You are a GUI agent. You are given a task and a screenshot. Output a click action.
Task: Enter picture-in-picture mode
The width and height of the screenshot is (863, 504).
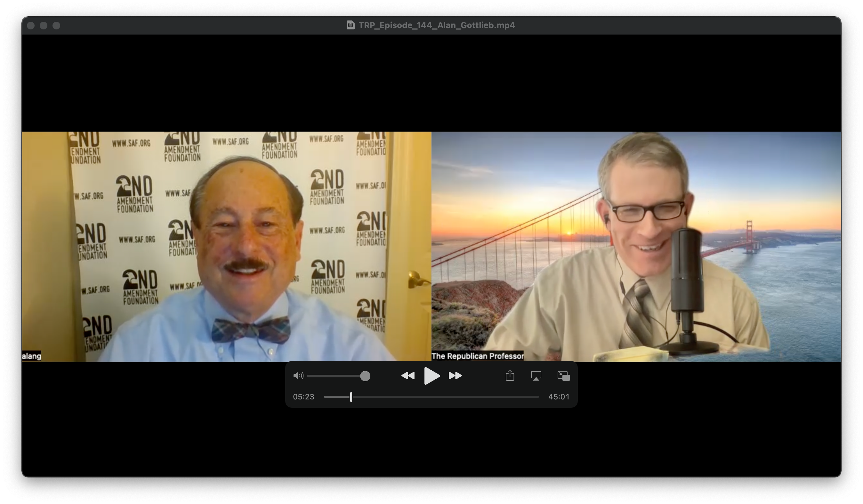tap(563, 376)
